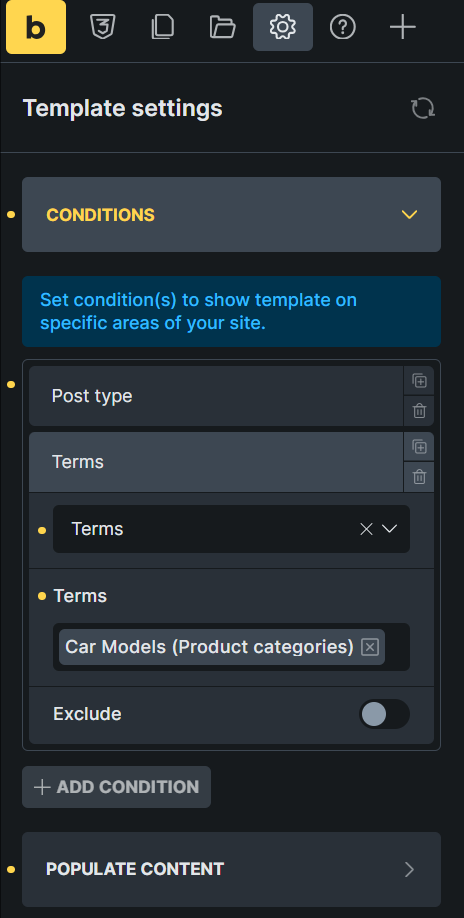This screenshot has height=918, width=464.
Task: Click the plus Add element icon
Action: (403, 27)
